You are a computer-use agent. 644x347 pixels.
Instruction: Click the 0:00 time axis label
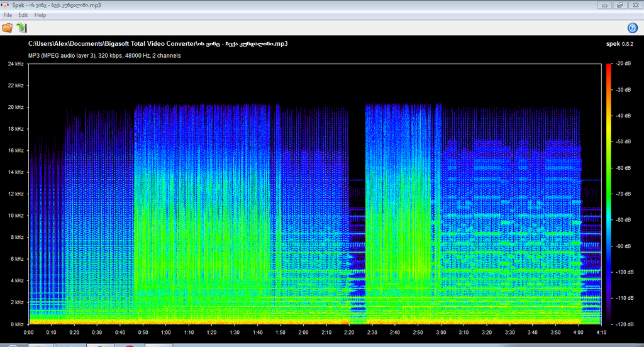(x=28, y=332)
